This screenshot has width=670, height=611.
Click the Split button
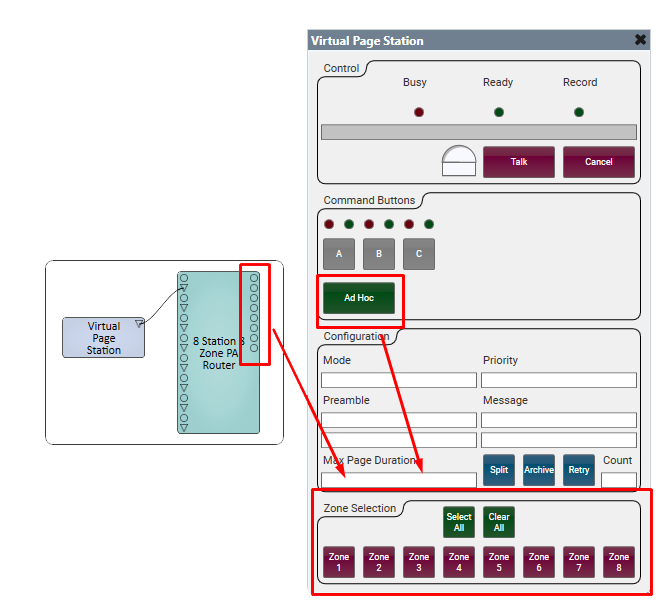point(499,470)
